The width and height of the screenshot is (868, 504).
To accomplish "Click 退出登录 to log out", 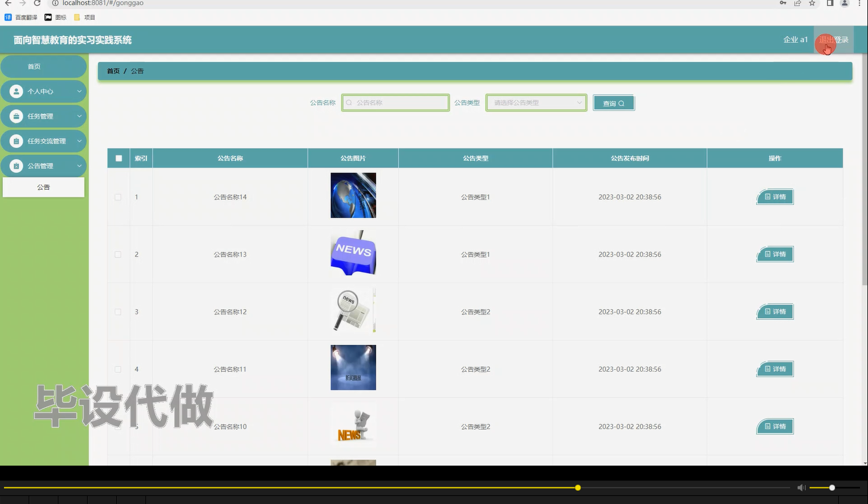I will pyautogui.click(x=834, y=40).
